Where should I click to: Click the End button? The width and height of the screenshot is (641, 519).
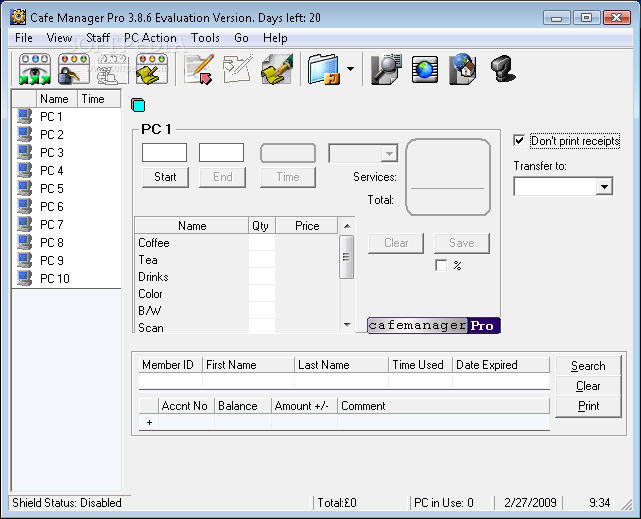tap(222, 177)
